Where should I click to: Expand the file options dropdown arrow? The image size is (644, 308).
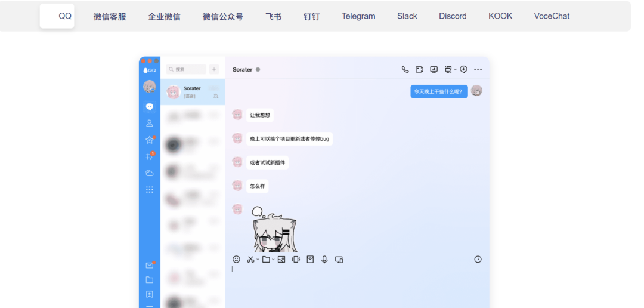coord(273,260)
